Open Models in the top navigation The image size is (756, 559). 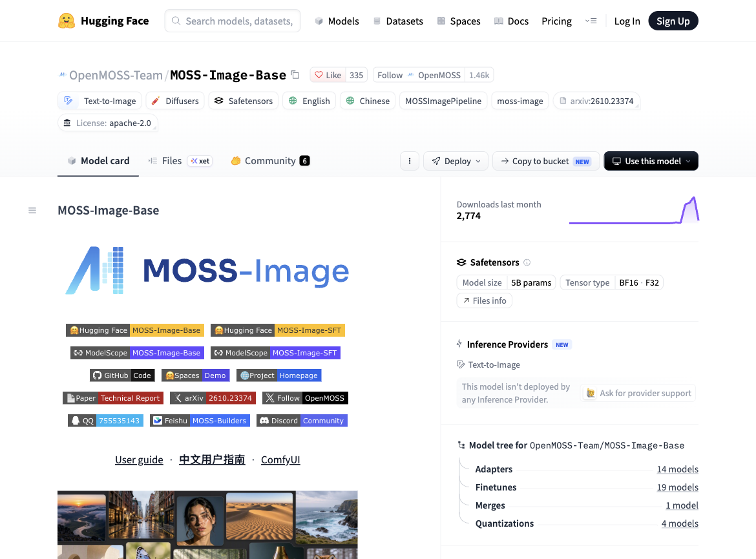337,21
